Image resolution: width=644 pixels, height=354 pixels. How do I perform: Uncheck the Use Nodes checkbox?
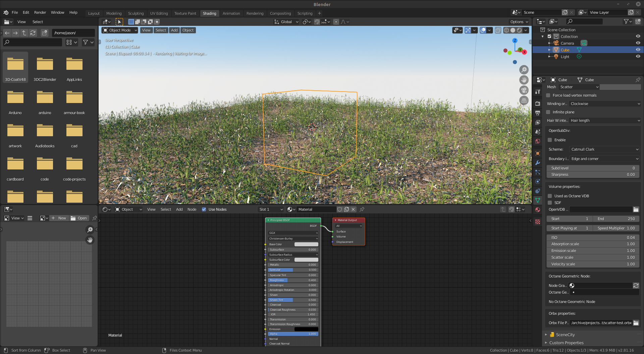(204, 209)
